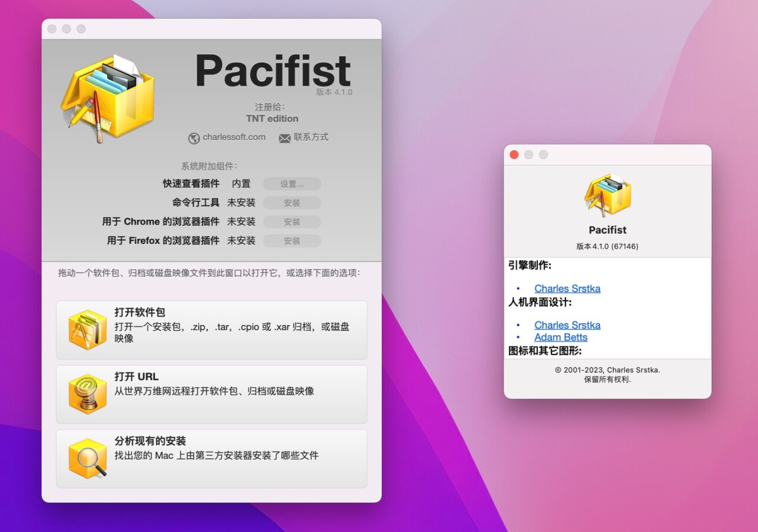Click the 保留所有权利. text

click(608, 379)
